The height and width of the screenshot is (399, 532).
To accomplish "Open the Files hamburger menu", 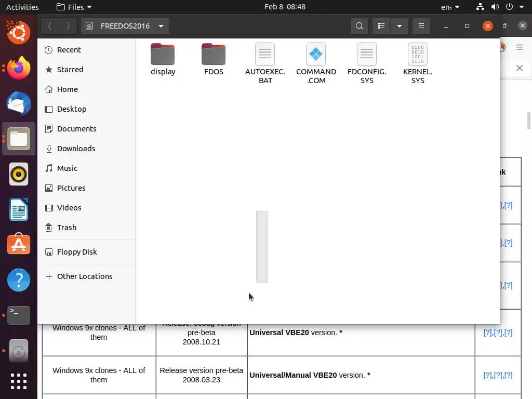I will pyautogui.click(x=421, y=26).
